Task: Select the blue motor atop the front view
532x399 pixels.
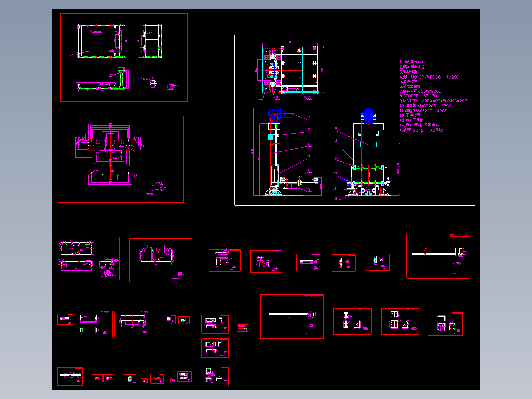Action: coord(368,115)
